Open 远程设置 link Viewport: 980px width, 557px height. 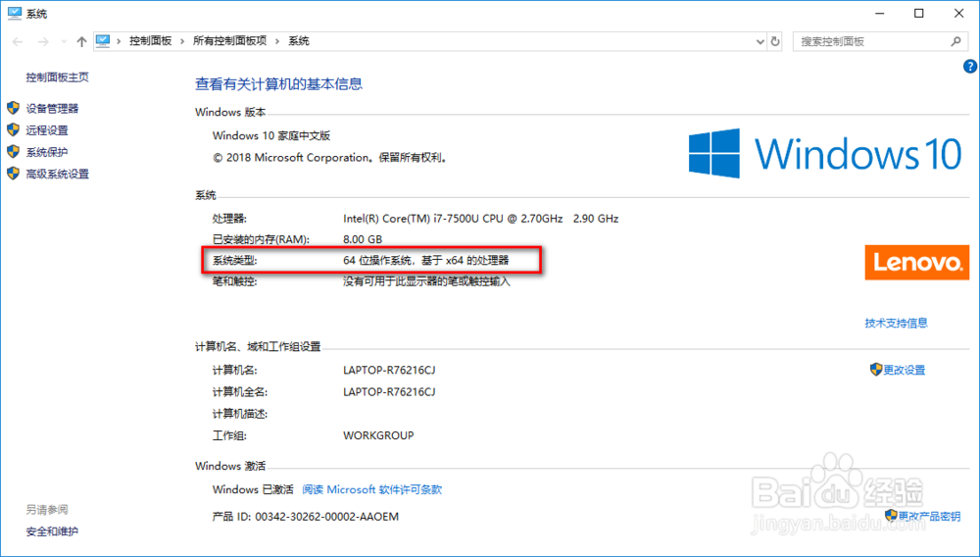point(47,130)
